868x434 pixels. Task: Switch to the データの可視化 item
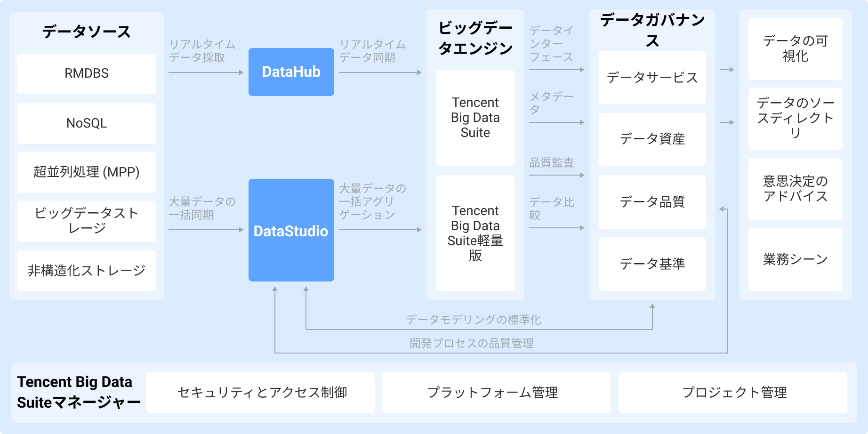click(x=795, y=49)
